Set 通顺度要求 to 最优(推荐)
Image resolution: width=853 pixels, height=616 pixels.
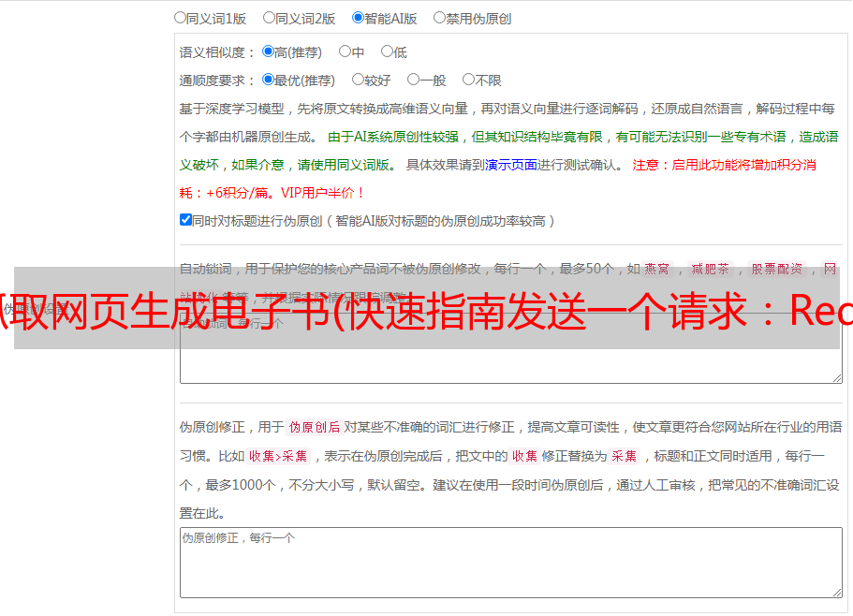(268, 81)
